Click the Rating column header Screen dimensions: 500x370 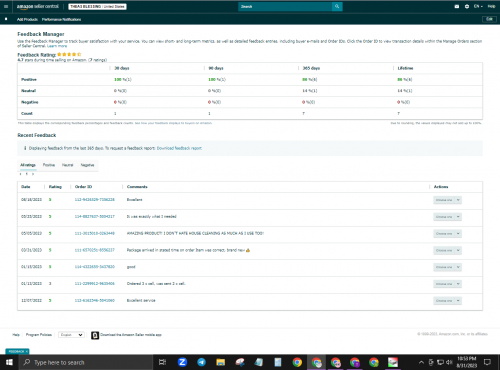[55, 187]
